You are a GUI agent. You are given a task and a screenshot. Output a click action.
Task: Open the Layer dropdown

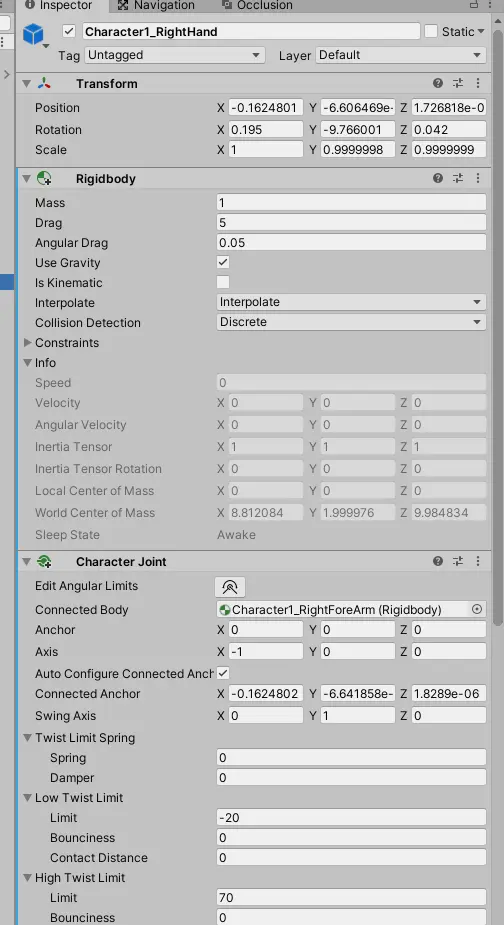coord(401,55)
